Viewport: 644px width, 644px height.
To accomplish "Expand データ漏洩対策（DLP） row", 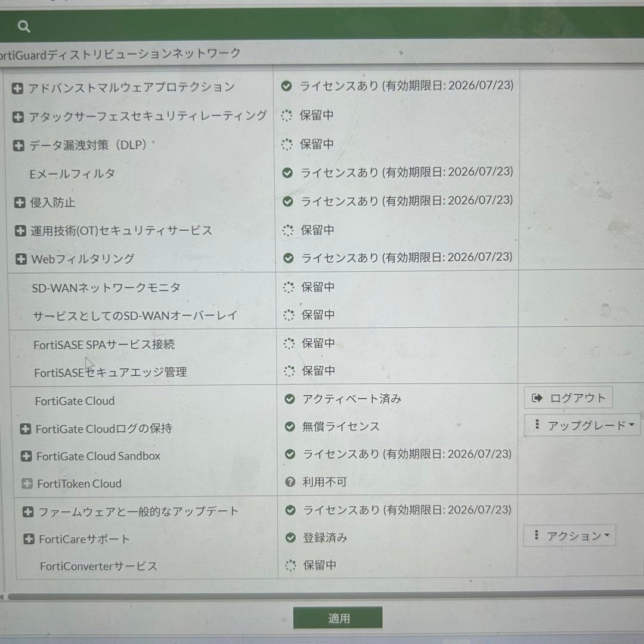I will pyautogui.click(x=18, y=145).
